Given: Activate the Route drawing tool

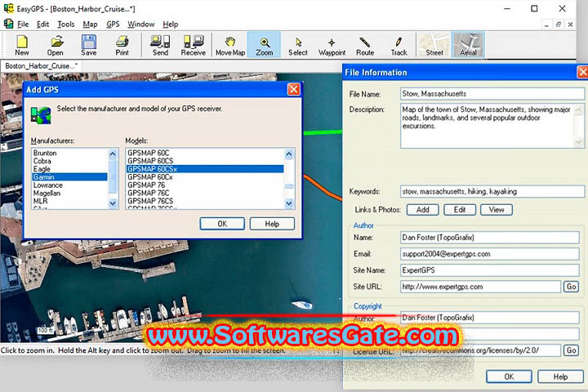Looking at the screenshot, I should (365, 45).
